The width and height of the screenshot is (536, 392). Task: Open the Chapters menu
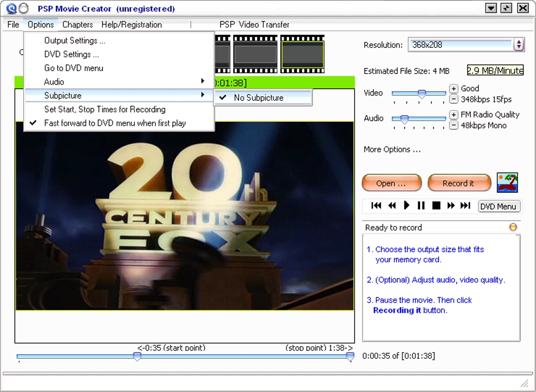(x=78, y=25)
